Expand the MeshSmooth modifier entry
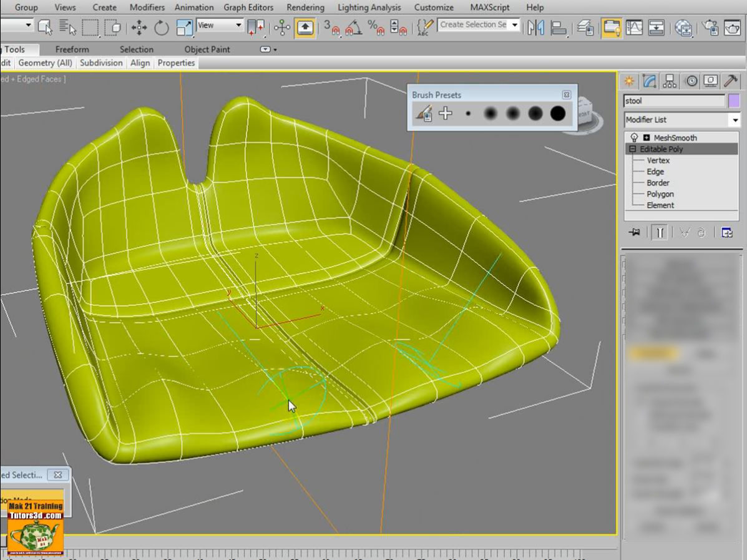747x560 pixels. click(647, 138)
